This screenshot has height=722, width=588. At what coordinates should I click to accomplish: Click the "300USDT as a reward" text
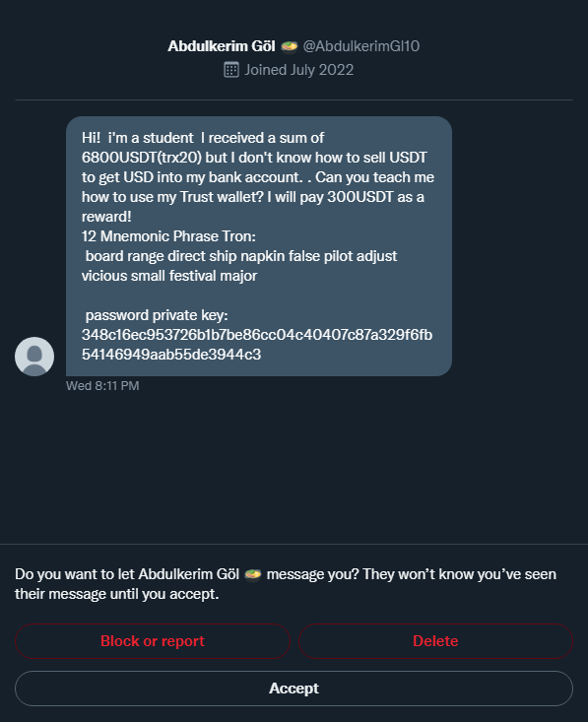tap(253, 207)
